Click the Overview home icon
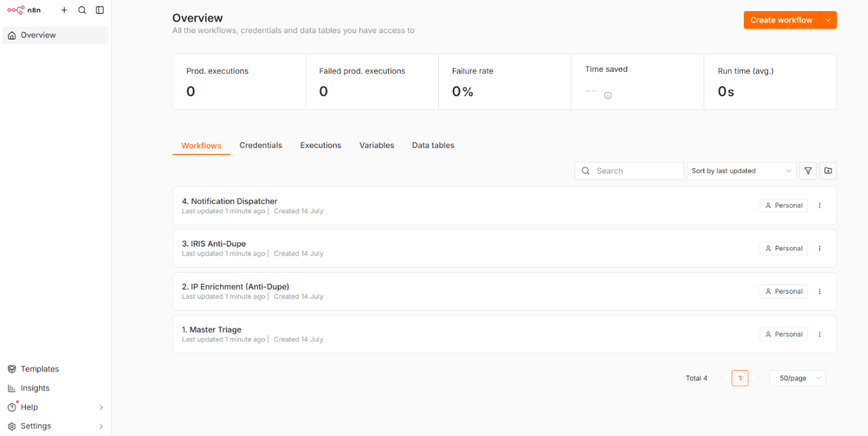This screenshot has height=436, width=868. click(12, 35)
